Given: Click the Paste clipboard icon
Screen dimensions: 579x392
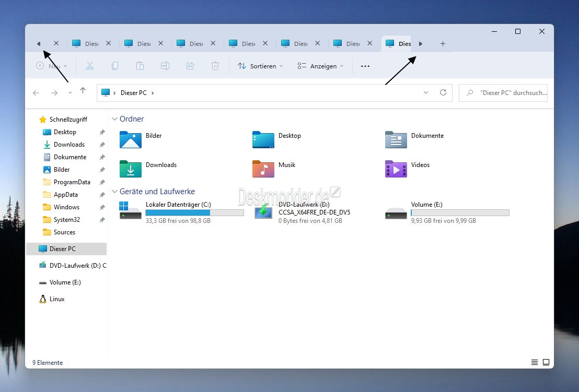Looking at the screenshot, I should [140, 66].
